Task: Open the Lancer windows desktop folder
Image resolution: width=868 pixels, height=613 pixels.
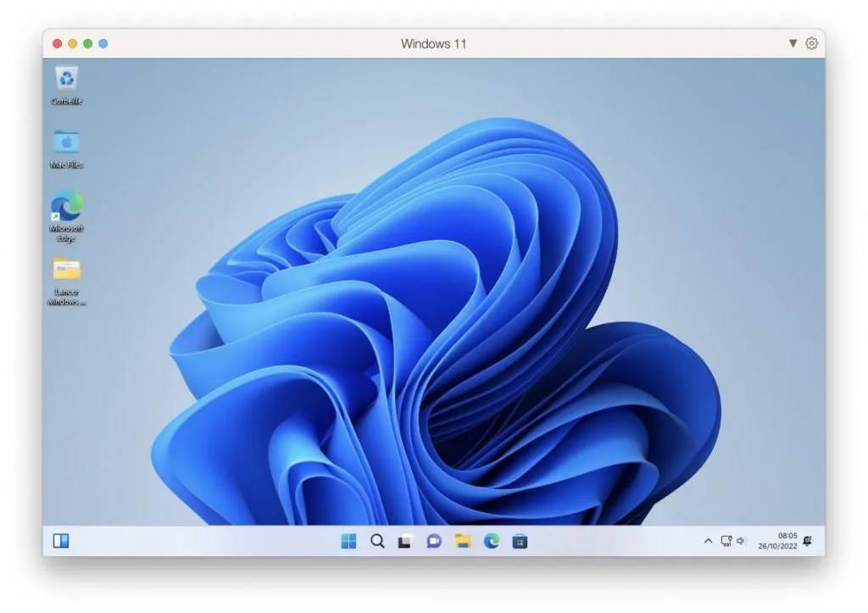Action: 66,281
